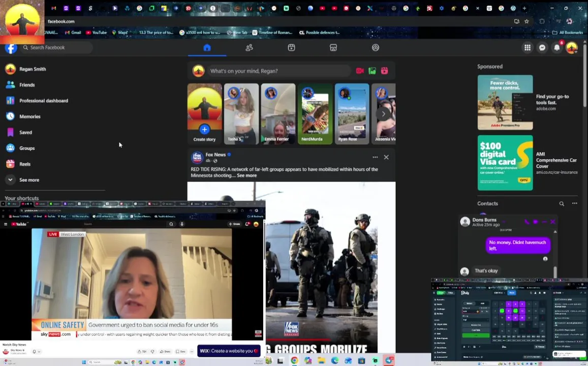
Task: Start a Live video from composer
Action: click(x=360, y=71)
